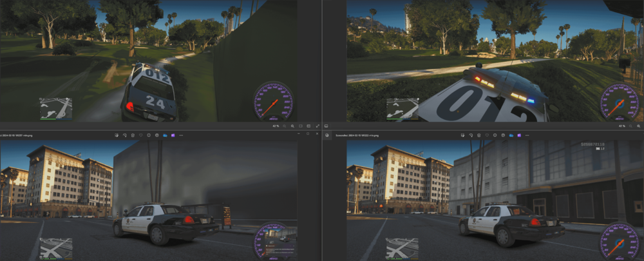This screenshot has height=261, width=644.
Task: Open See more menu in right Photos window
Action: click(x=527, y=135)
